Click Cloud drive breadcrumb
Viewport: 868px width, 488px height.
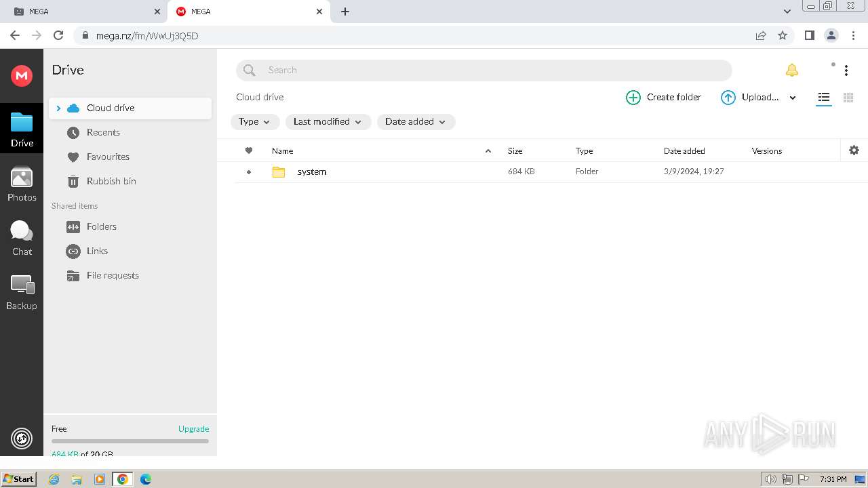click(x=260, y=97)
